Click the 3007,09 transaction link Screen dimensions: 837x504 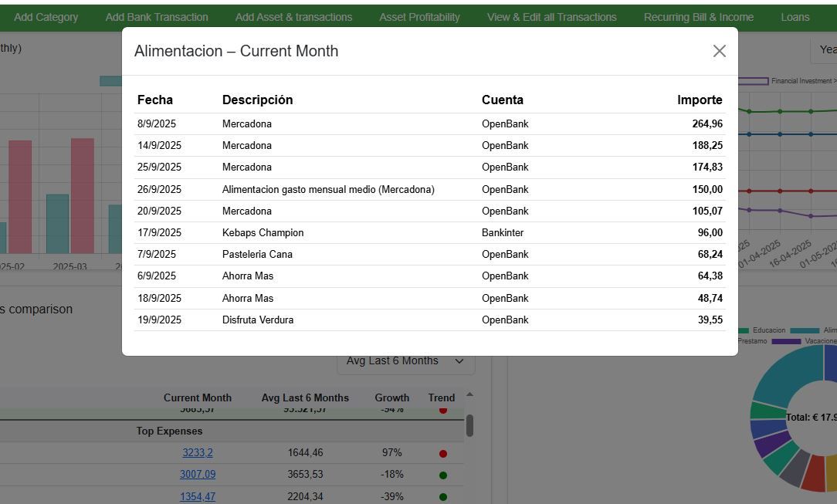pos(197,475)
